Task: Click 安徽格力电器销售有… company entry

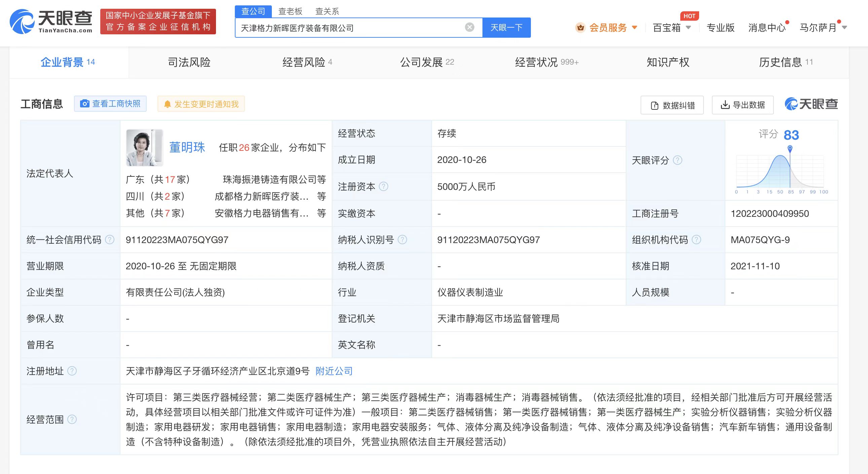Action: click(x=262, y=213)
